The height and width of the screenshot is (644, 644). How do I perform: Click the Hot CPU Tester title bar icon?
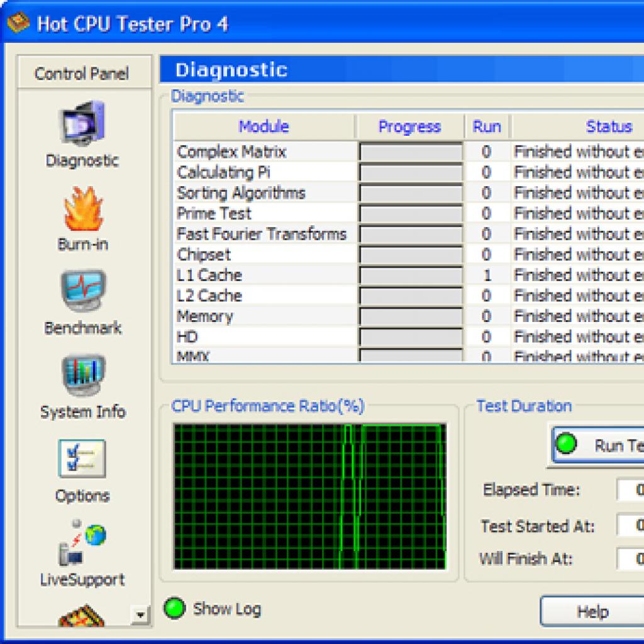(x=18, y=23)
